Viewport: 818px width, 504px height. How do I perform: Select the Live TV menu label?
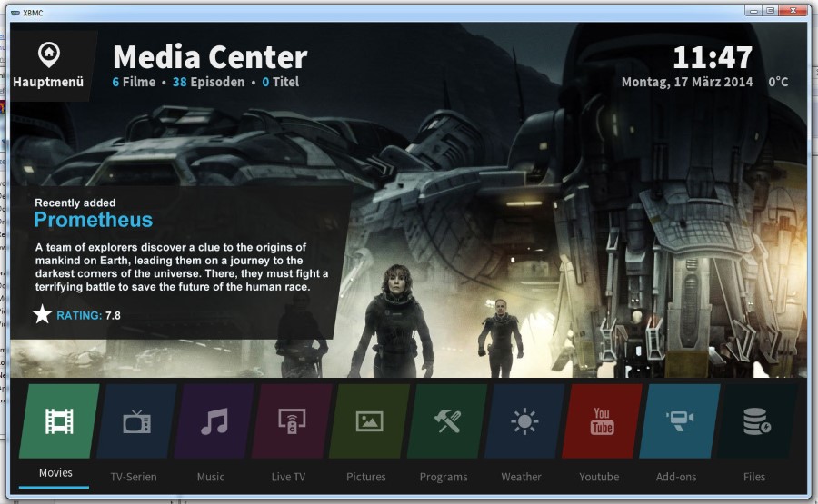288,477
